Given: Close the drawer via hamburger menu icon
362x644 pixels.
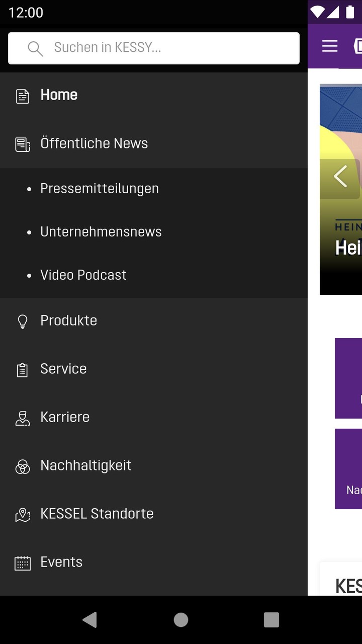Looking at the screenshot, I should 330,46.
